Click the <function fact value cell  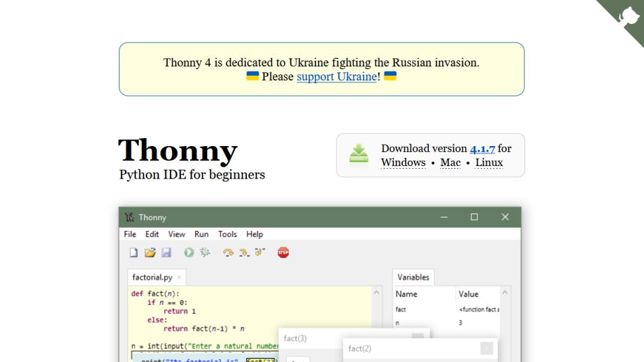tap(479, 310)
